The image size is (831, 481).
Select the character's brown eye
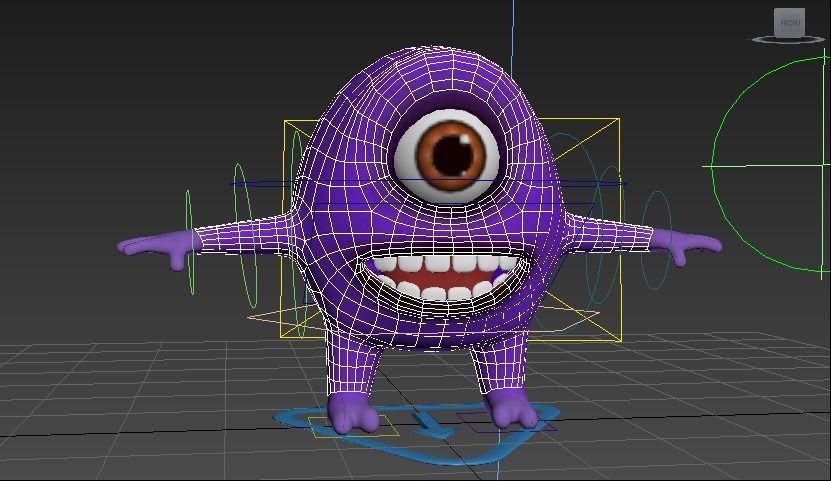click(451, 156)
